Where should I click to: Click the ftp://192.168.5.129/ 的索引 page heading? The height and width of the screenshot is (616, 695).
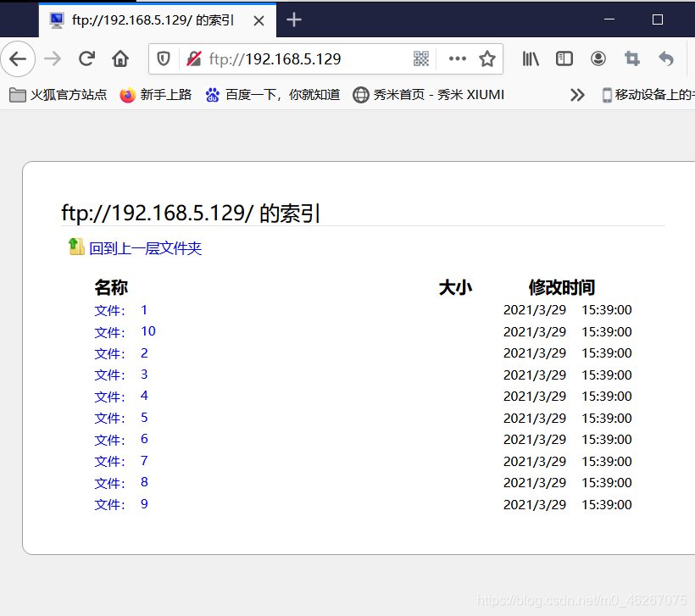coord(191,214)
